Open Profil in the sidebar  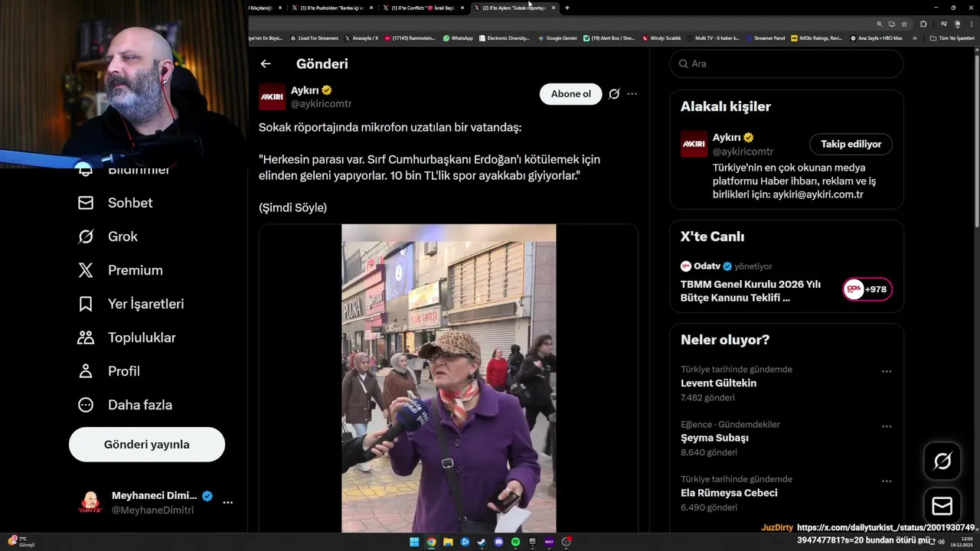[109, 371]
